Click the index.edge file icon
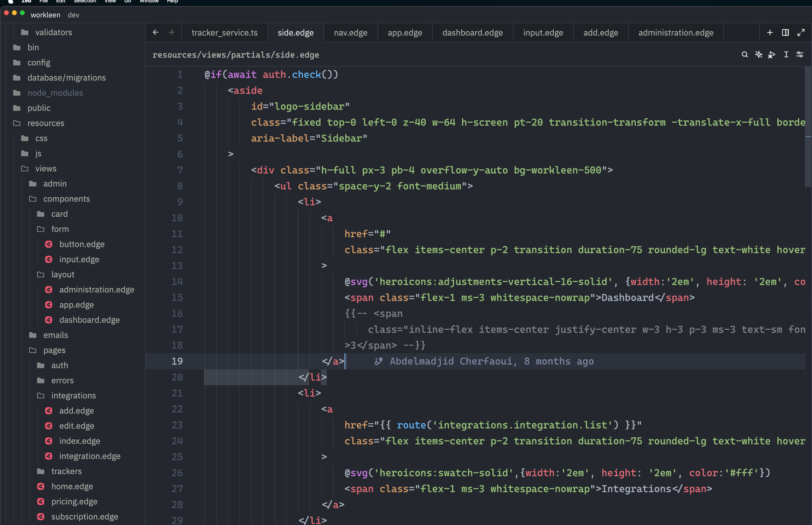812x525 pixels. [49, 441]
